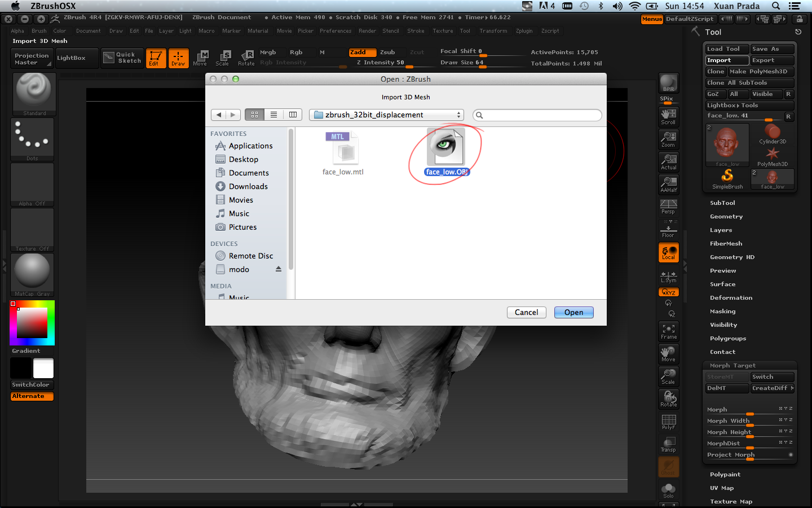812x508 pixels.
Task: Select the right shelf Scale view icon
Action: point(669,376)
